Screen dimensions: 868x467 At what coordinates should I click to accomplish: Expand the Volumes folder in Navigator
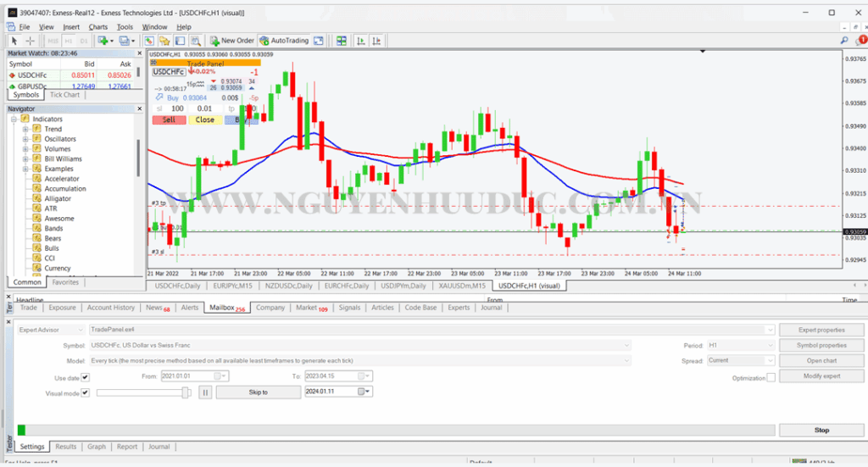(25, 149)
